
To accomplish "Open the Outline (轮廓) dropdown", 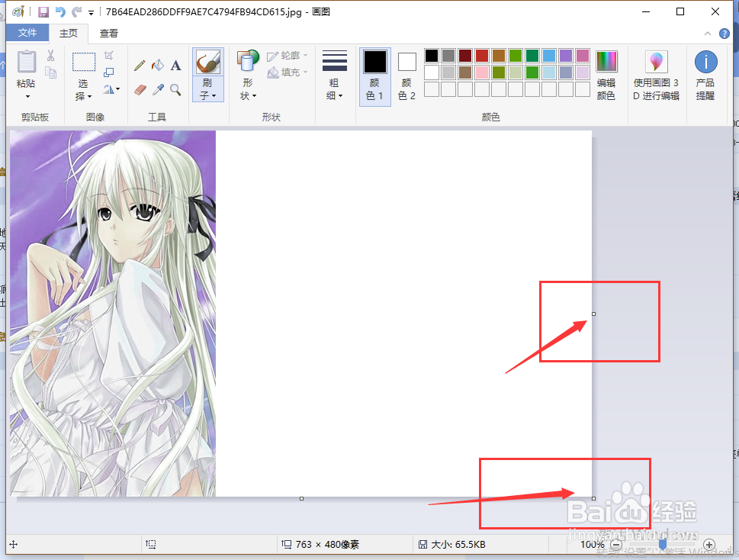I will pos(287,56).
